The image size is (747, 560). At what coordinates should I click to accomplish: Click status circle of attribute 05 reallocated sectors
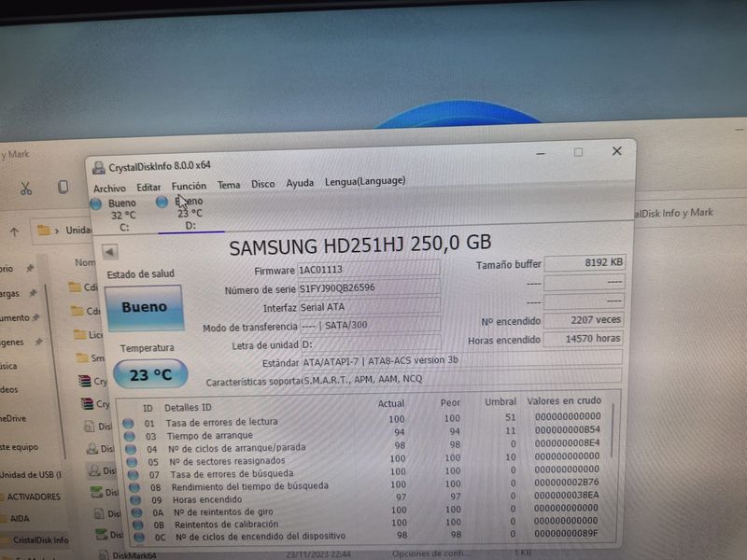tap(132, 461)
